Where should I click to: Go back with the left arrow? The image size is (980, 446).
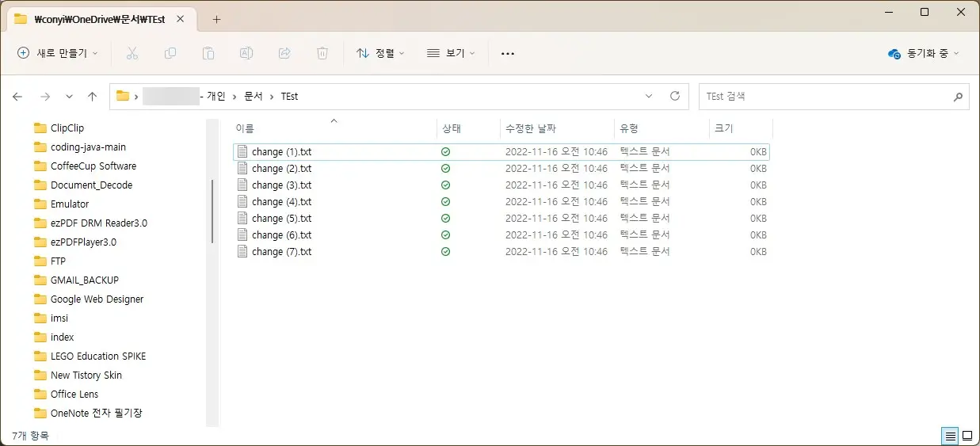point(17,97)
